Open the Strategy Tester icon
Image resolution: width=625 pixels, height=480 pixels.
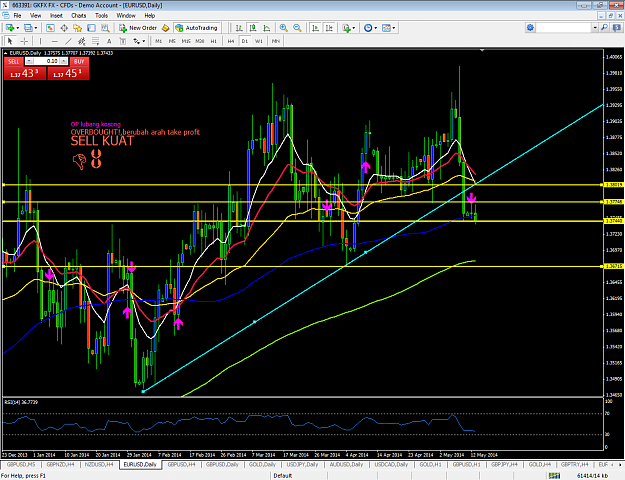click(105, 28)
